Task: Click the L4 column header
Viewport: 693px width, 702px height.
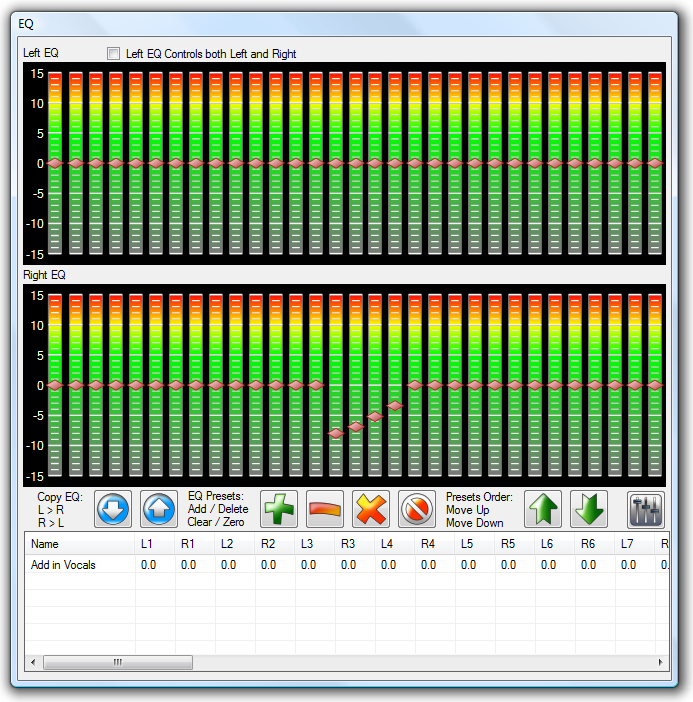Action: pos(395,544)
